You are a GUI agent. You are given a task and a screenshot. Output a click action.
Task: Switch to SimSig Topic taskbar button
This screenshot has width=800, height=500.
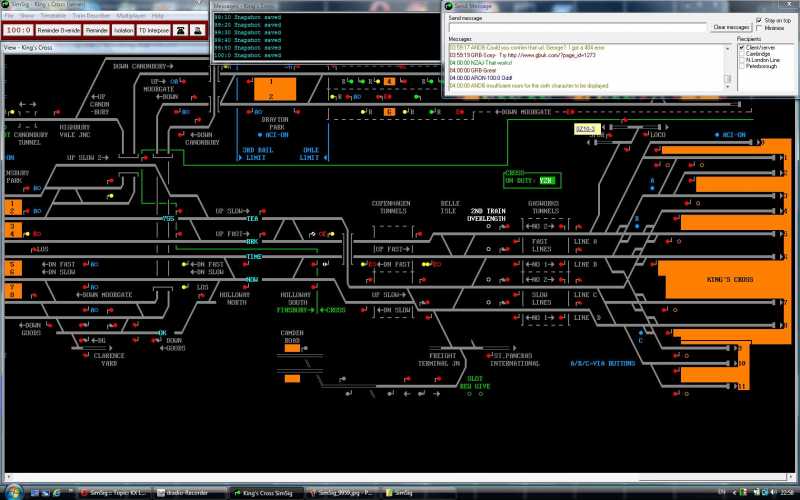pos(112,493)
